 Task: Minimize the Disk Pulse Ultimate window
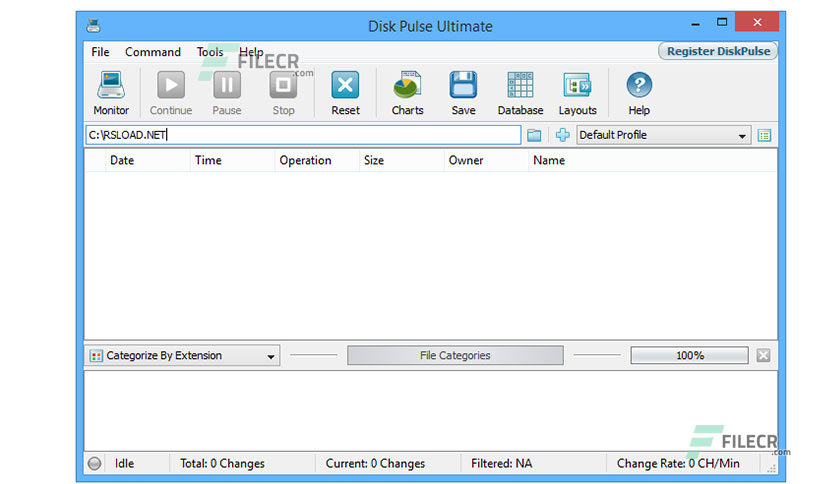coord(696,23)
